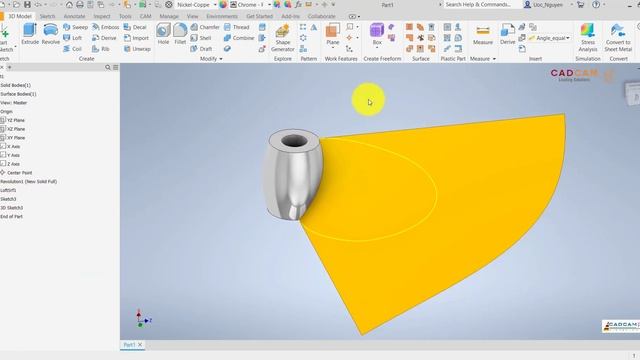Open the Plane dropdown arrow

[333, 48]
